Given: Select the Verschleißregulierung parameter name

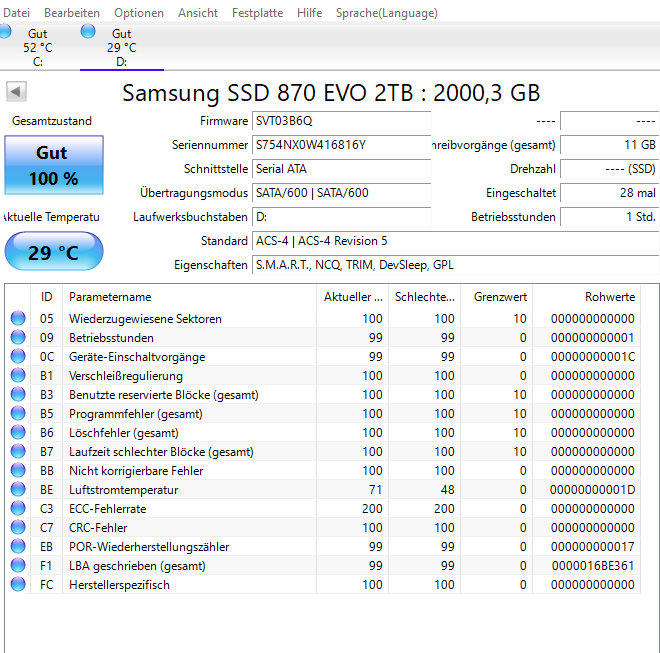Looking at the screenshot, I should tap(126, 376).
